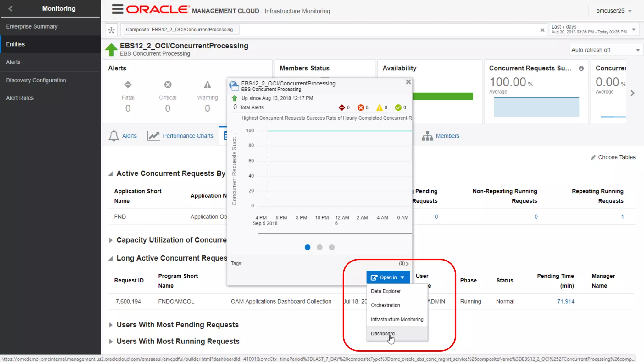Click the warning alert count icon in popup
The image size is (644, 362).
point(380,107)
